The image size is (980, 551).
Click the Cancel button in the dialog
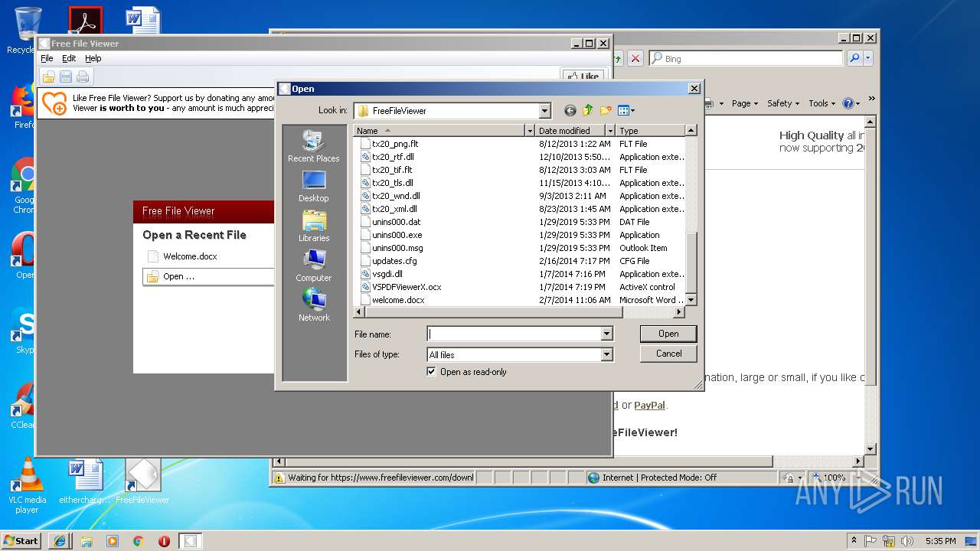click(x=668, y=354)
